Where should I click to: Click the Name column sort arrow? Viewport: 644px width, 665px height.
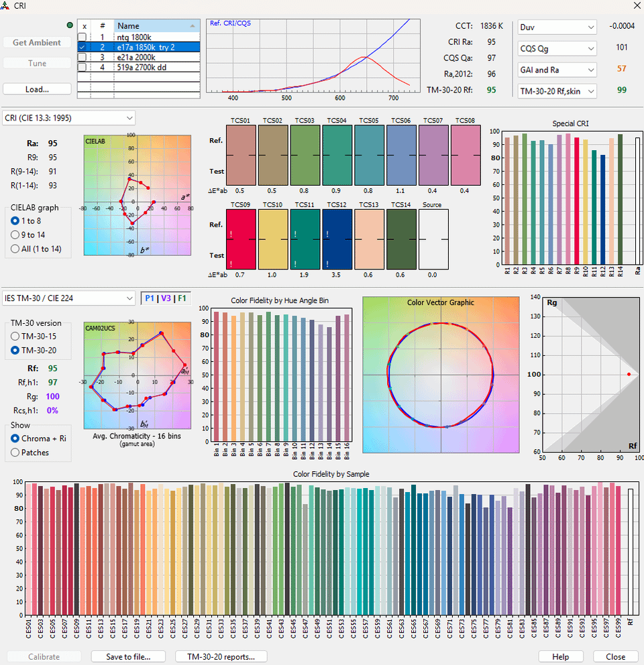pos(193,26)
